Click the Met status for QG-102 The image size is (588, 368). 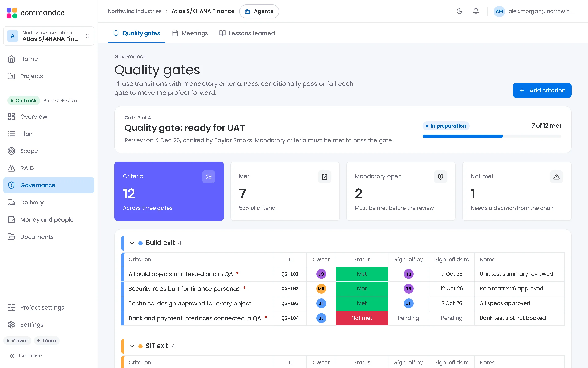coord(362,289)
